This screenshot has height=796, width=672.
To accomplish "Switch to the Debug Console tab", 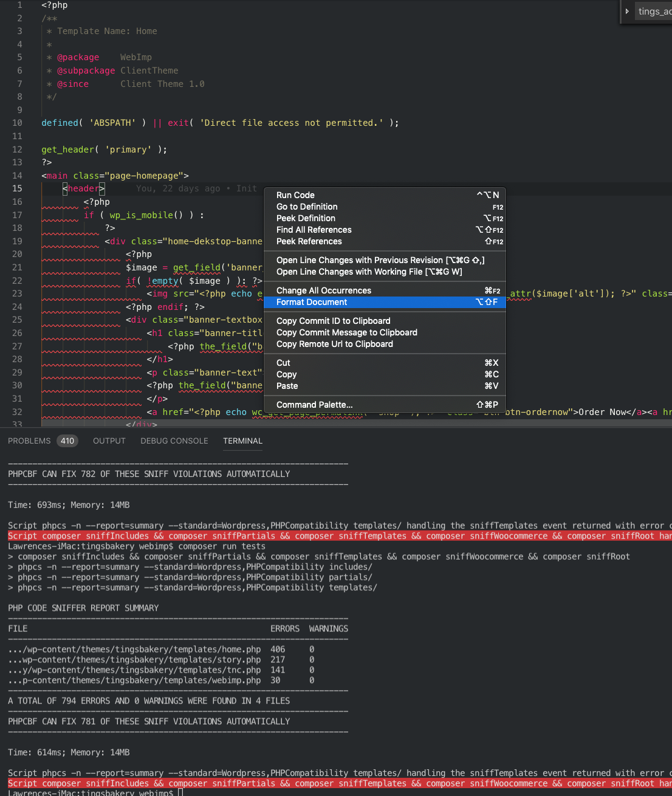I will pos(174,441).
